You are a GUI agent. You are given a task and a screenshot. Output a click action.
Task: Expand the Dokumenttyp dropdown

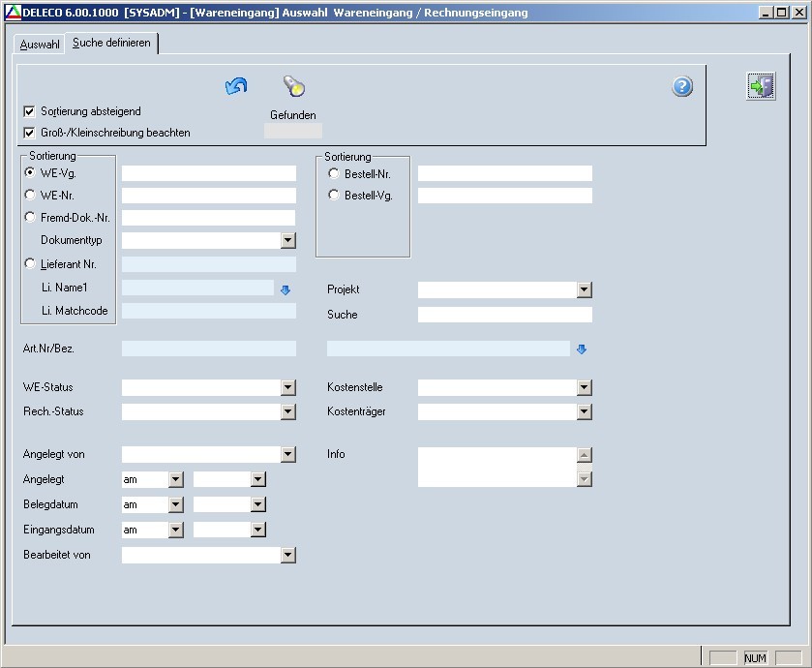[x=287, y=240]
